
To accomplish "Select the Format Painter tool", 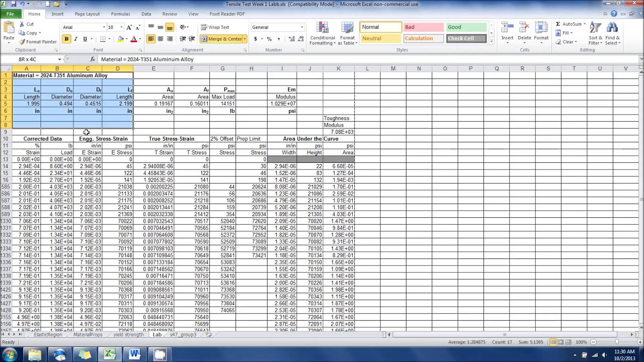I will (x=38, y=42).
